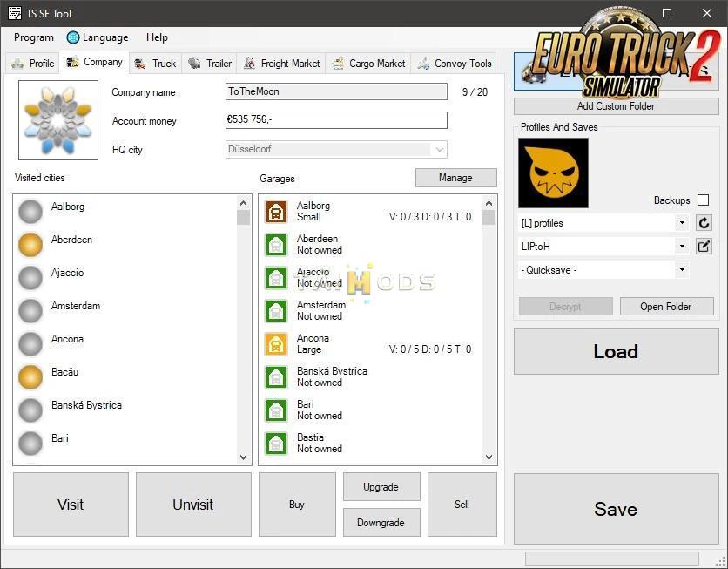Click the Bacău gold city circle

(x=30, y=376)
